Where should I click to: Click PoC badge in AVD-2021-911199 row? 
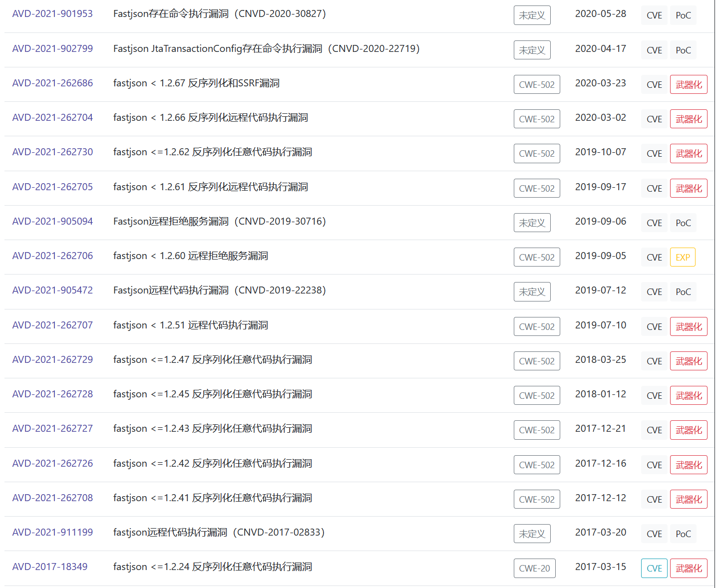pos(683,534)
